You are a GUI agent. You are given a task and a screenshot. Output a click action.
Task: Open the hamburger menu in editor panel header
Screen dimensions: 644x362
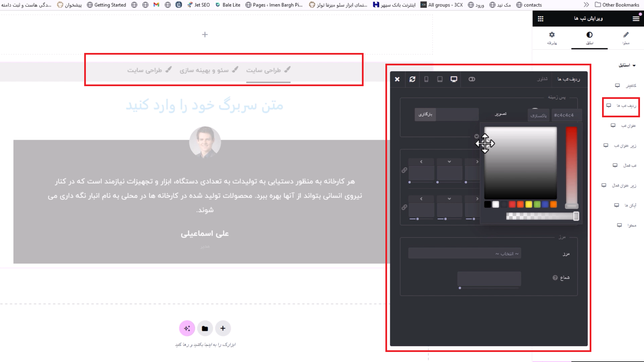click(636, 19)
